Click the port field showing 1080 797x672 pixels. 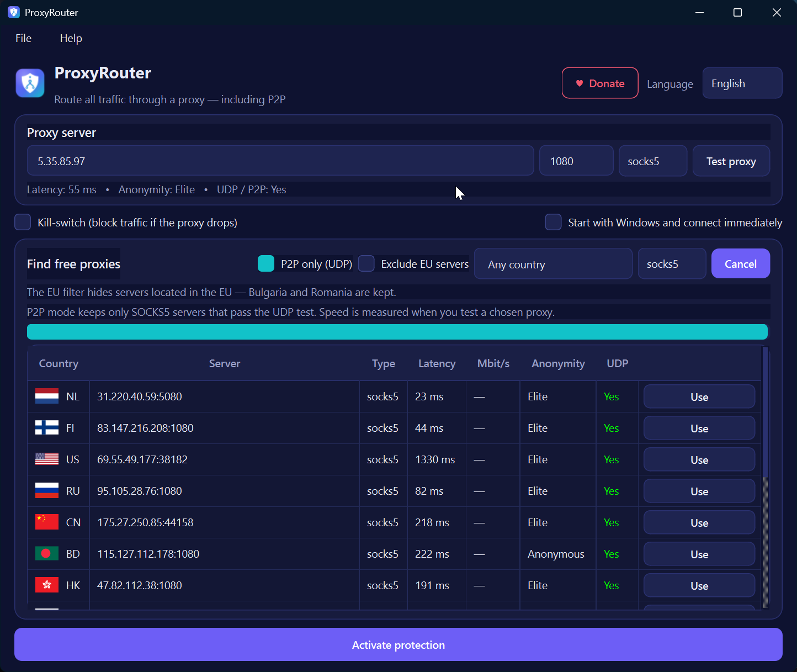point(576,161)
